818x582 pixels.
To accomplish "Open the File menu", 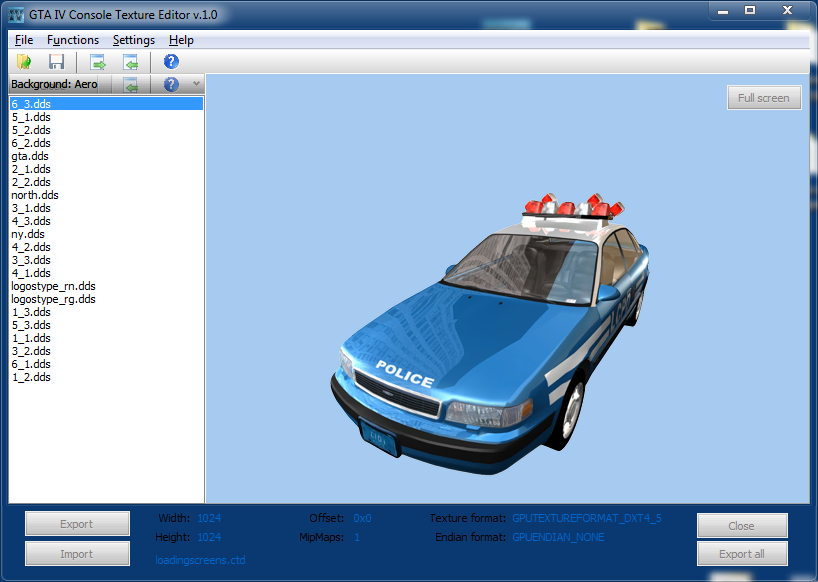I will pos(24,40).
